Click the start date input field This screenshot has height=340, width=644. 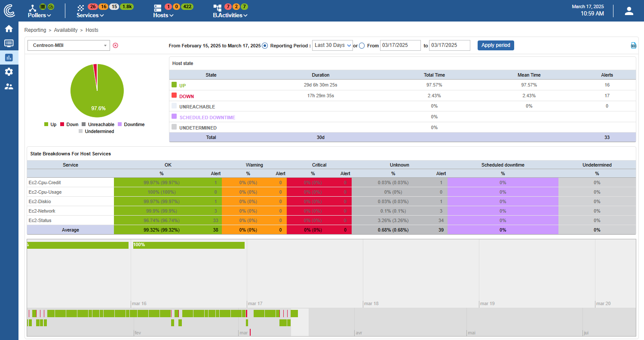pyautogui.click(x=400, y=45)
